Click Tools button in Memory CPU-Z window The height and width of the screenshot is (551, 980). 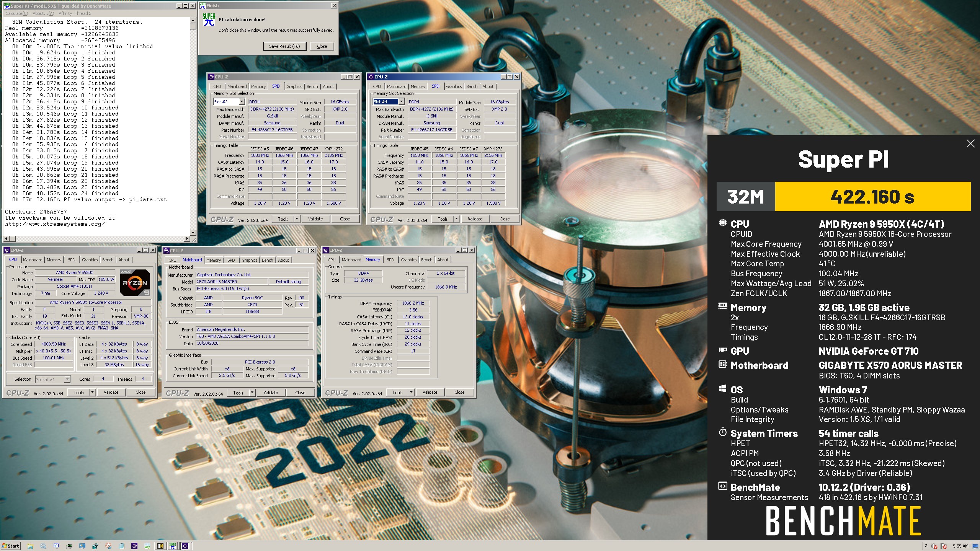coord(397,392)
